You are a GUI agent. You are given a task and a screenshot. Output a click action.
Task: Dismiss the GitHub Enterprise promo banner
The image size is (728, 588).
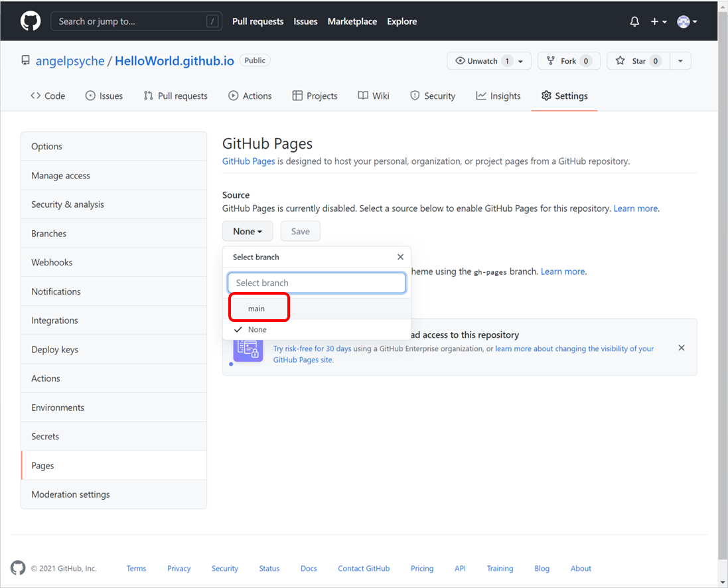pyautogui.click(x=681, y=348)
